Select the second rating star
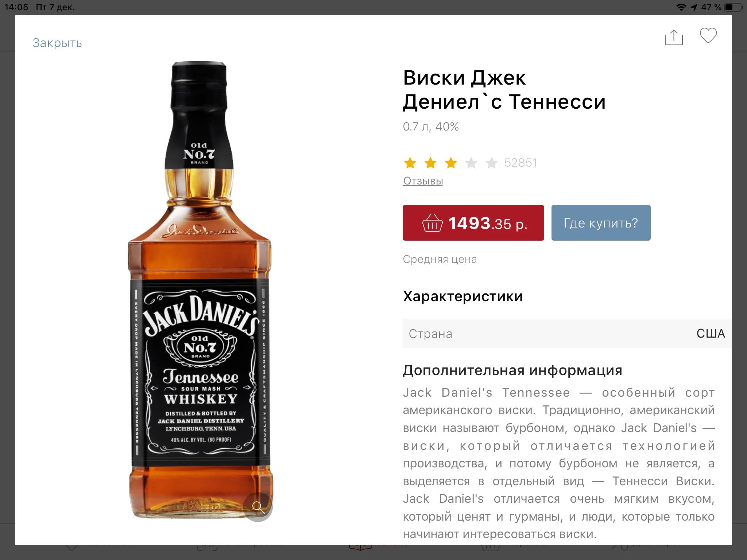 [430, 163]
